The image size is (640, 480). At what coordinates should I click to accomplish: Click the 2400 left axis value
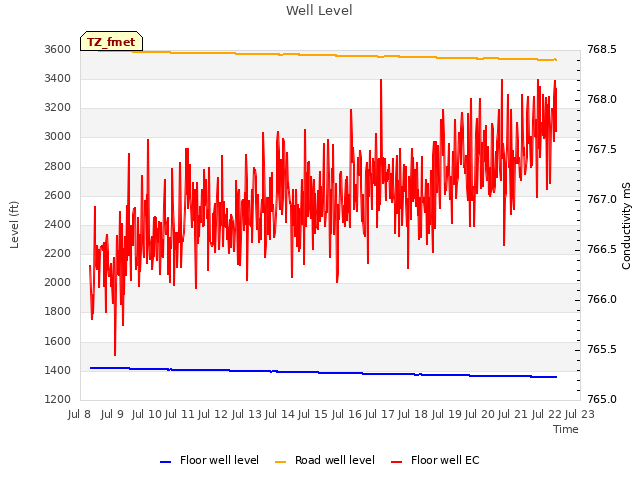pyautogui.click(x=58, y=224)
